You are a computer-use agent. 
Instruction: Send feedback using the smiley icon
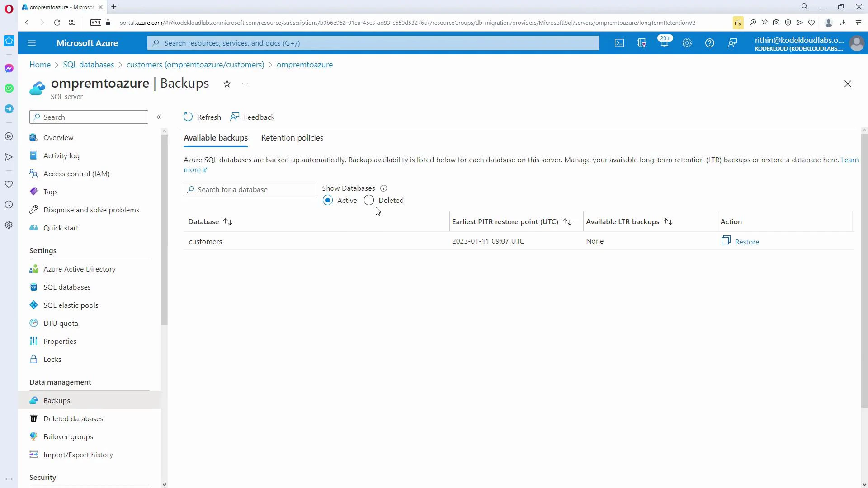coord(732,43)
